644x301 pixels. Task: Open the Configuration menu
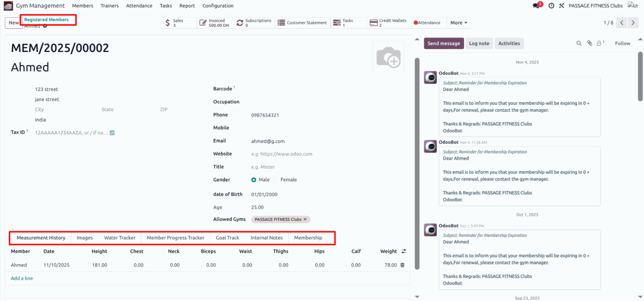coord(218,6)
